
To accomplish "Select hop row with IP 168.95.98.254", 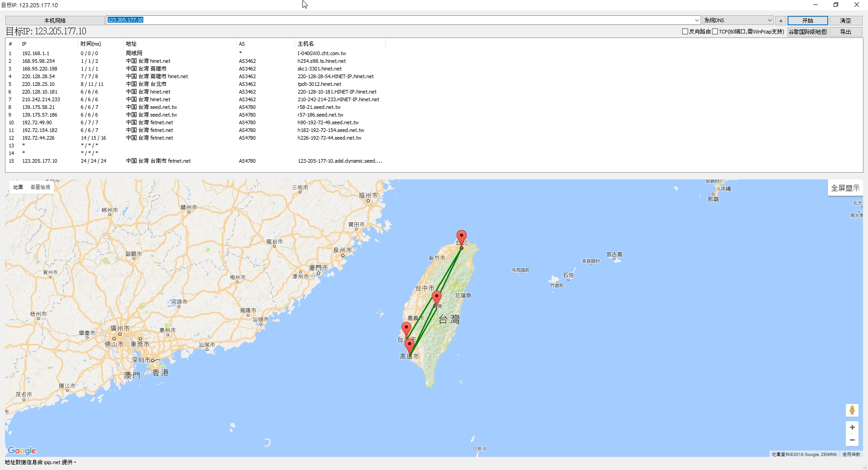I will [x=196, y=61].
